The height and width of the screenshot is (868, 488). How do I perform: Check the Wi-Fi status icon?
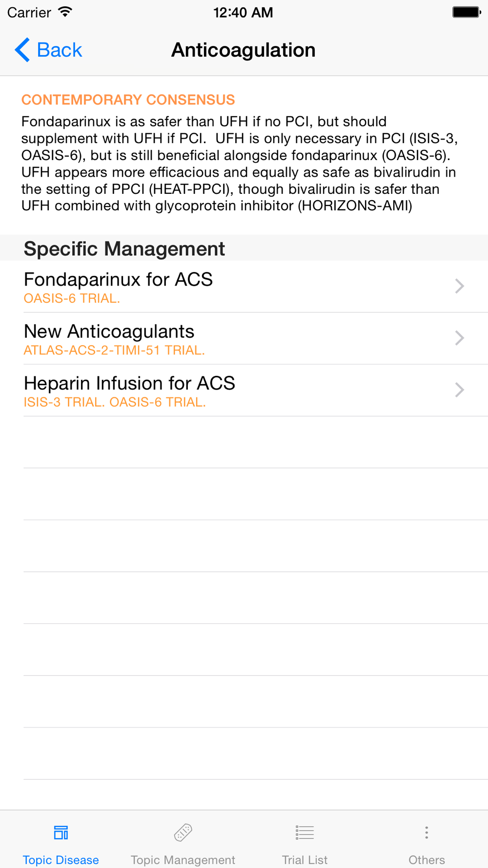tap(64, 12)
